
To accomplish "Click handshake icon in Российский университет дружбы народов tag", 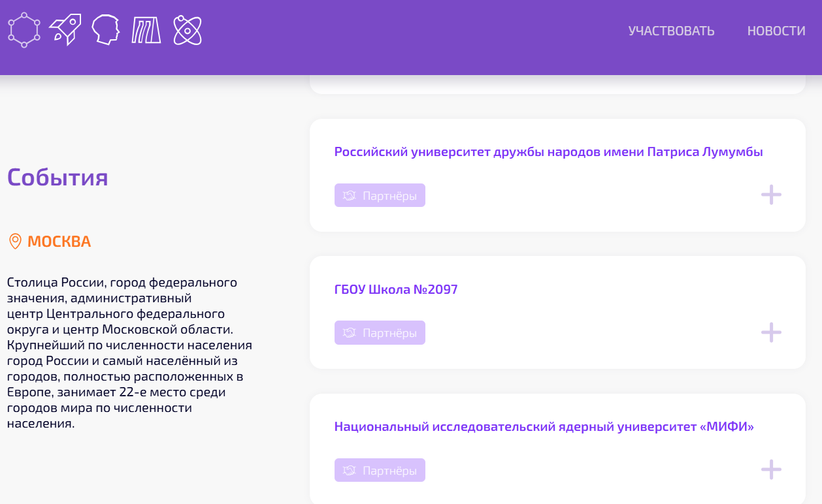I will point(350,195).
